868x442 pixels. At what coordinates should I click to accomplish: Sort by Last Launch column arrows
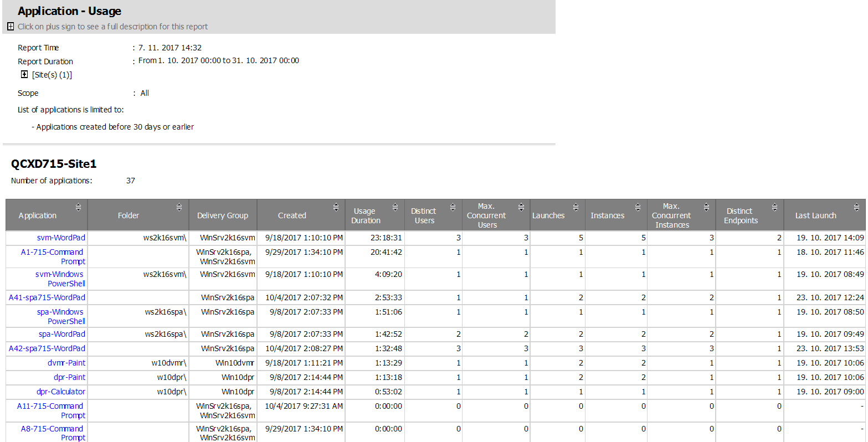856,207
